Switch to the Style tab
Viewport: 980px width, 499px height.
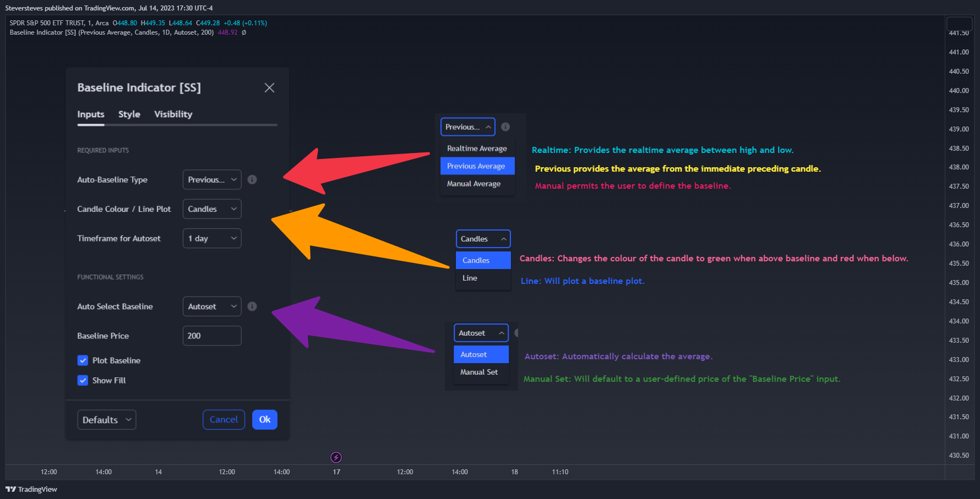(129, 114)
